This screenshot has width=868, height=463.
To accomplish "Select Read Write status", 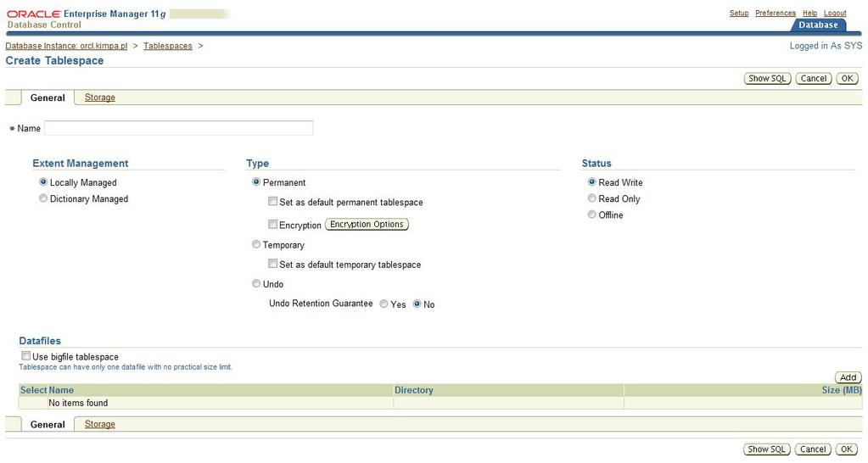I will point(591,182).
